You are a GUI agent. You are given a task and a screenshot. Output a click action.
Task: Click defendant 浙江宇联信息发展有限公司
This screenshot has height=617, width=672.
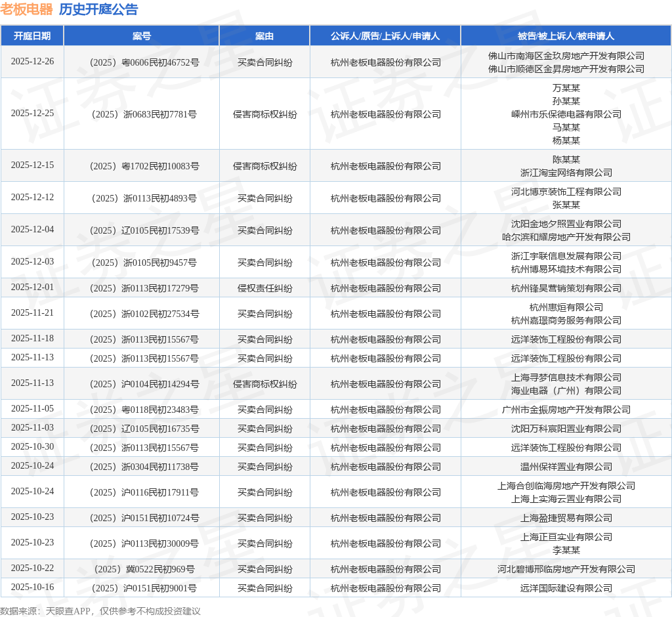(x=566, y=256)
